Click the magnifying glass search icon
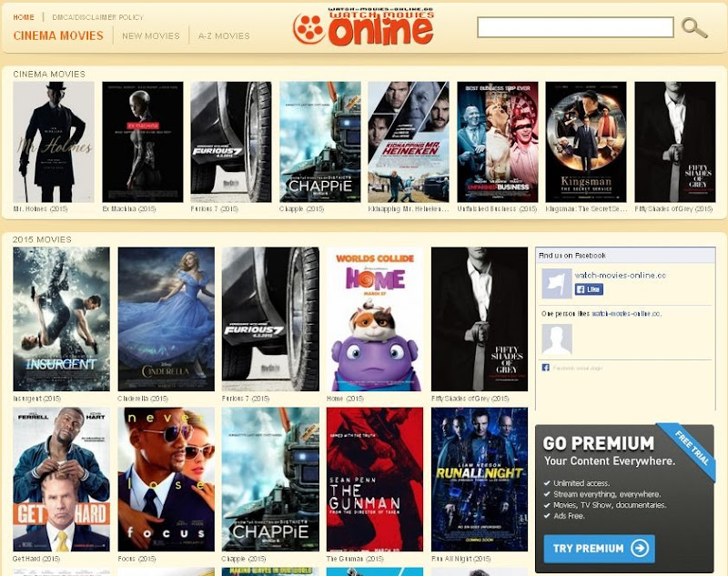The height and width of the screenshot is (576, 728). (694, 28)
